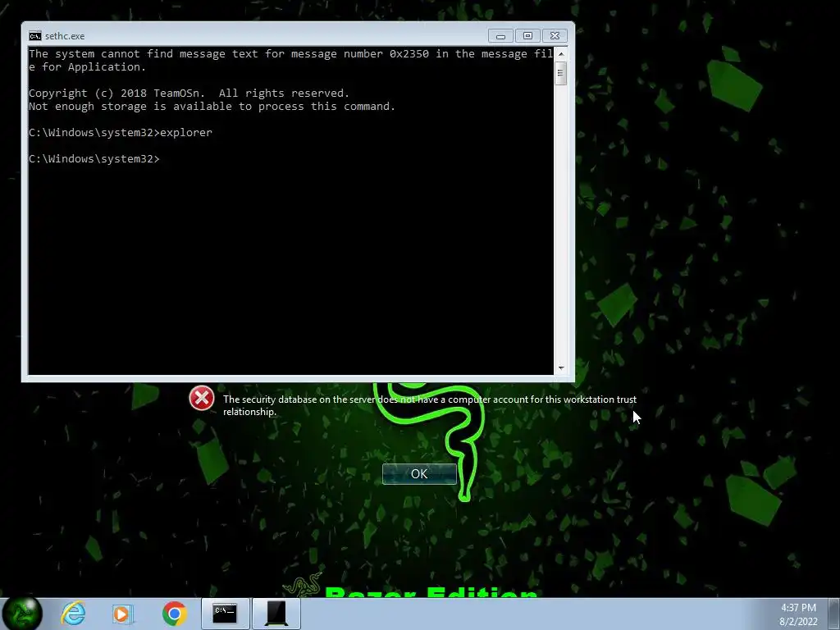Open Windows Media Player from taskbar
The width and height of the screenshot is (840, 630).
[123, 614]
